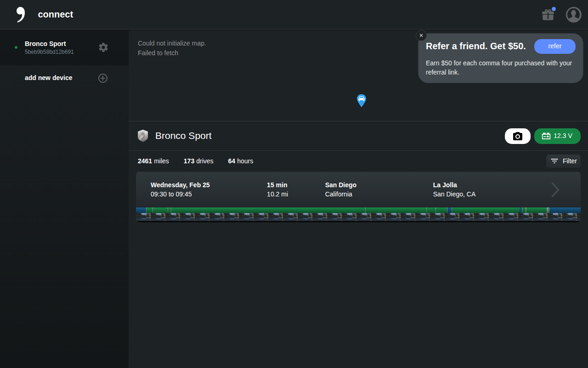
Task: Click the 173 drives statistic
Action: (198, 161)
